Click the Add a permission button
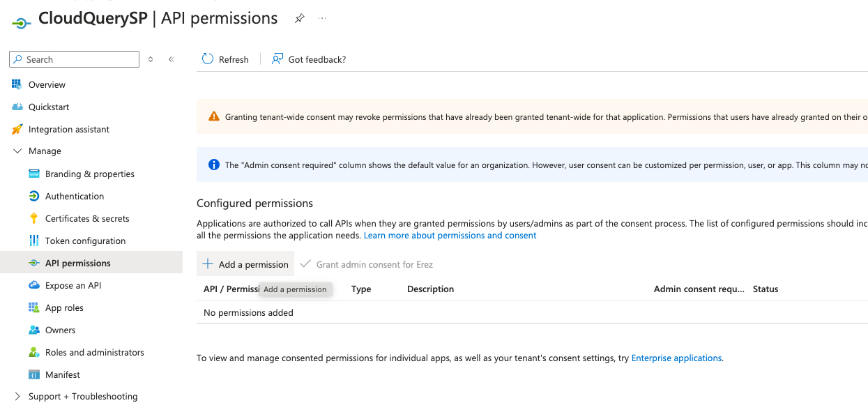Image resolution: width=868 pixels, height=419 pixels. [245, 264]
